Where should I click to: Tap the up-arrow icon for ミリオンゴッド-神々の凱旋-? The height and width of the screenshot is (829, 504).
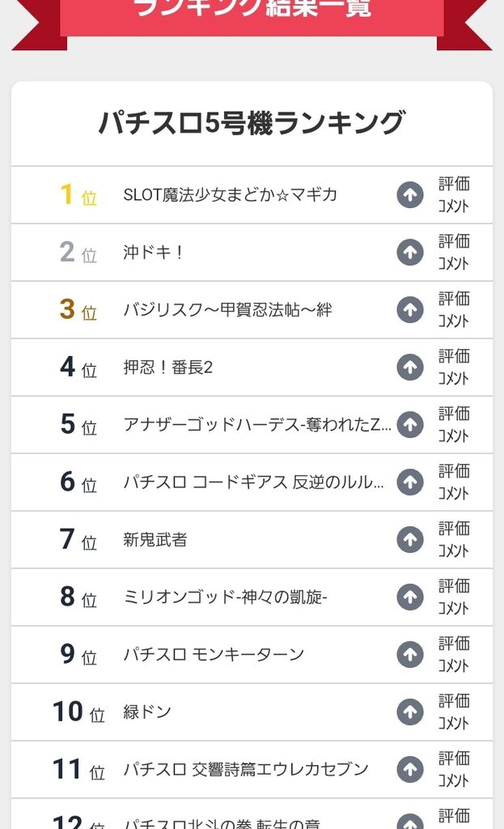[x=410, y=597]
